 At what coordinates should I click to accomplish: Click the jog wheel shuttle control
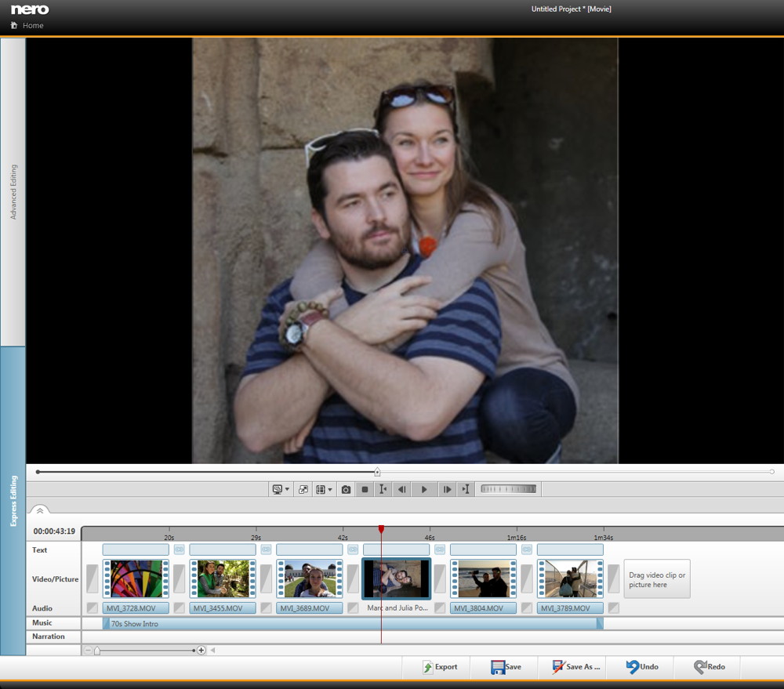pos(509,489)
